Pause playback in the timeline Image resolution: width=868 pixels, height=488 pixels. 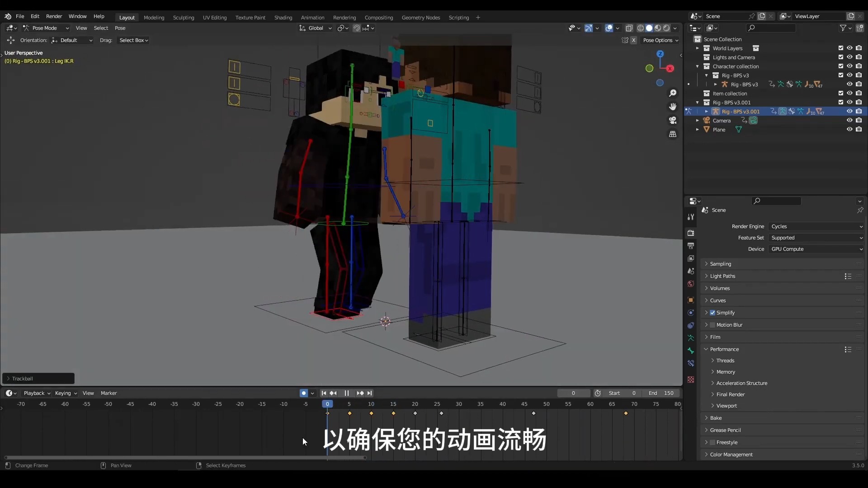tap(346, 393)
